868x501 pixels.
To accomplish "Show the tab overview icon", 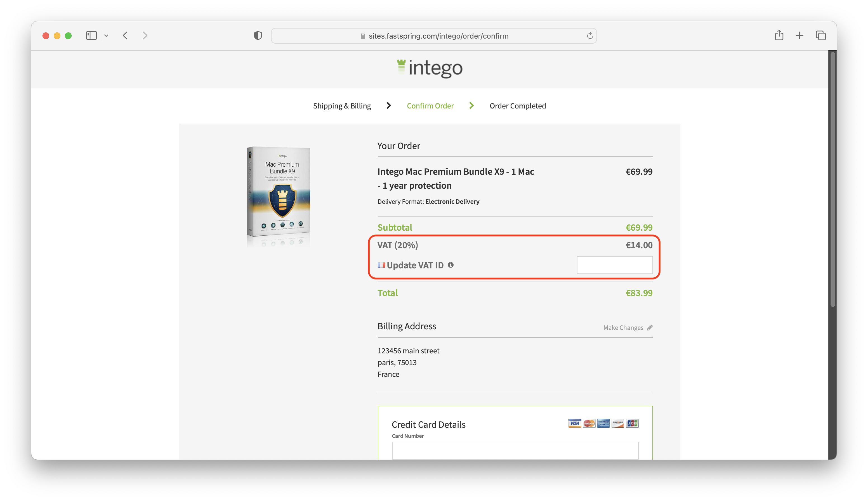I will pyautogui.click(x=820, y=36).
